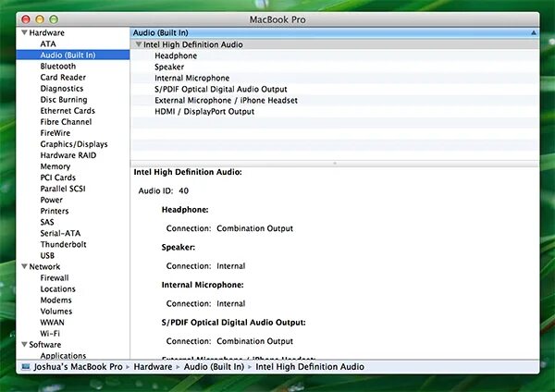Click the Hardware category label
This screenshot has width=555, height=392.
[47, 32]
